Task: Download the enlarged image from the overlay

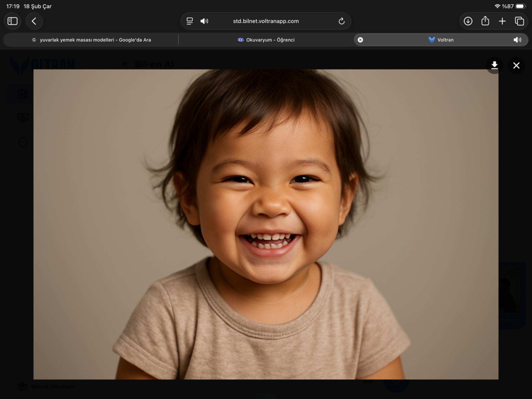Action: tap(494, 65)
